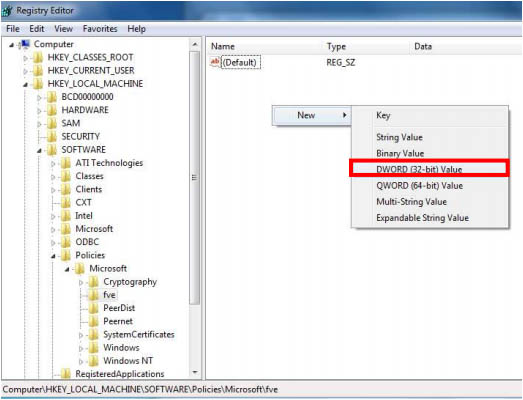This screenshot has width=523, height=400.
Task: Collapse the Computer root node
Action: pyautogui.click(x=12, y=45)
